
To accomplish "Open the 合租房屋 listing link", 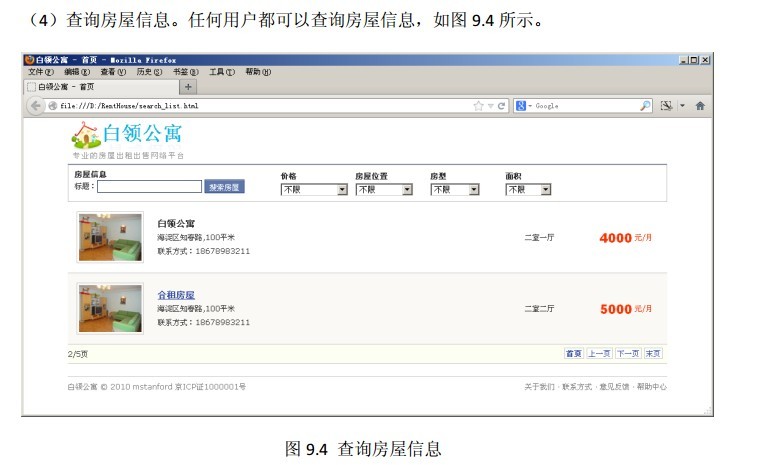I will [x=176, y=295].
